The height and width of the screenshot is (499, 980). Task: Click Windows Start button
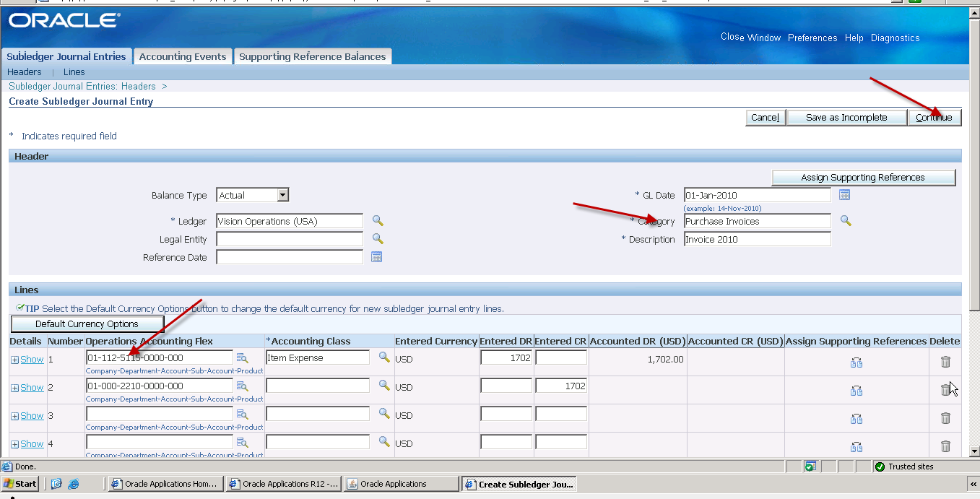pos(20,484)
